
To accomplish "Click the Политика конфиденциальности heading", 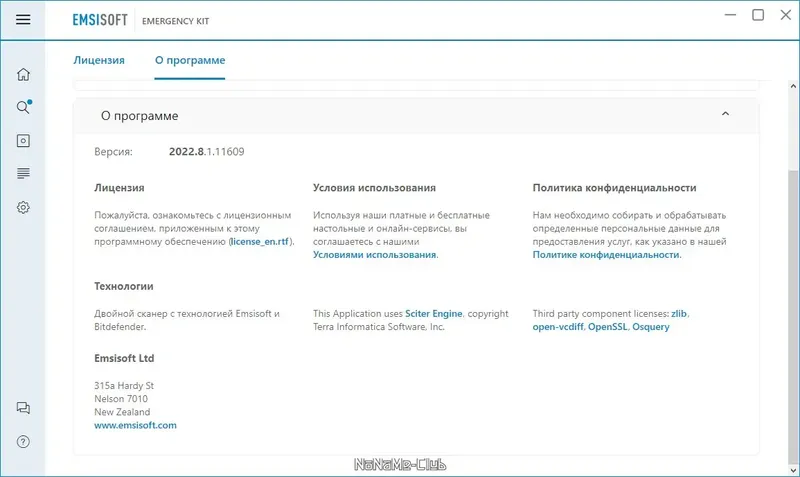I will coord(614,188).
